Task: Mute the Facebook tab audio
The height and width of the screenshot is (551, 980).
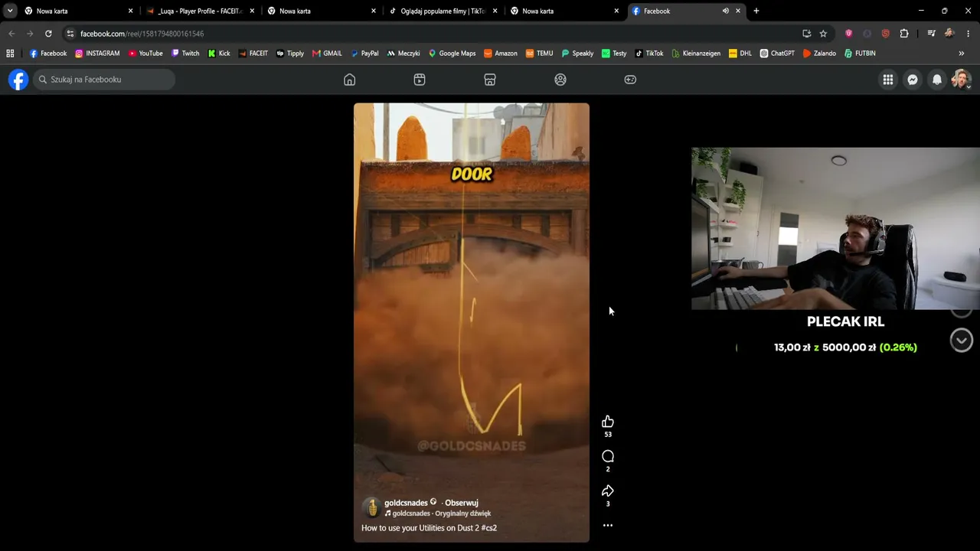Action: coord(725,11)
